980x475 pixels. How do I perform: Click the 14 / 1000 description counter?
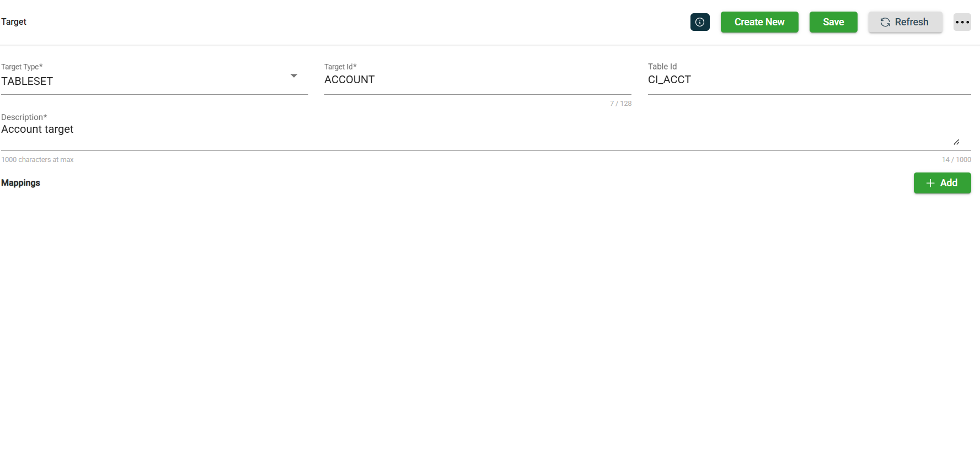coord(956,160)
